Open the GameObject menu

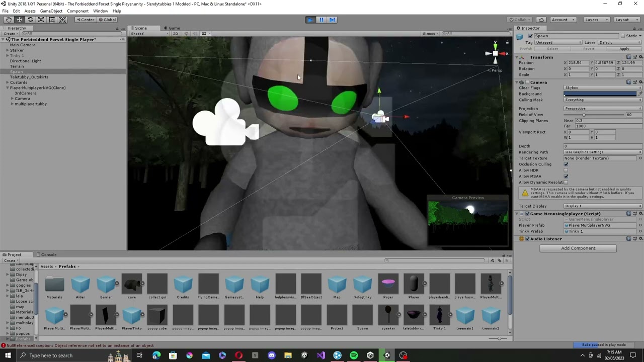51,11
